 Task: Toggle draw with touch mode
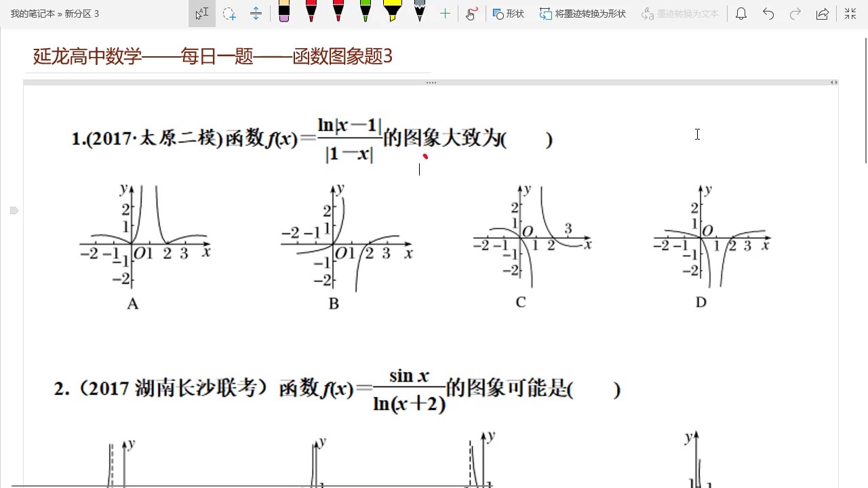click(472, 14)
